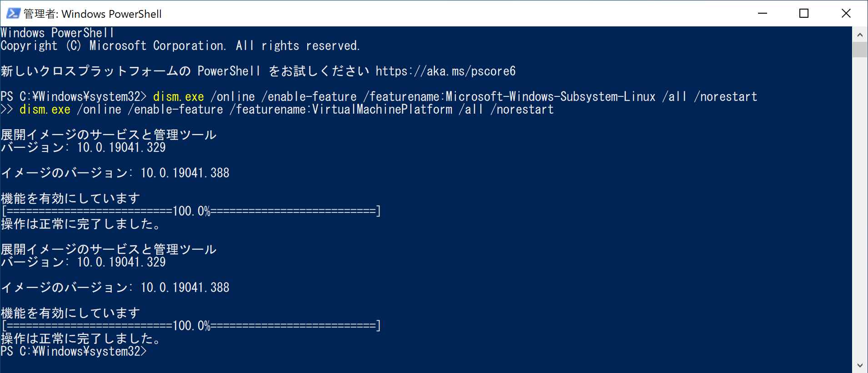This screenshot has height=373, width=868.
Task: Click the https://aka.ms/pscore6 URL
Action: pos(445,71)
